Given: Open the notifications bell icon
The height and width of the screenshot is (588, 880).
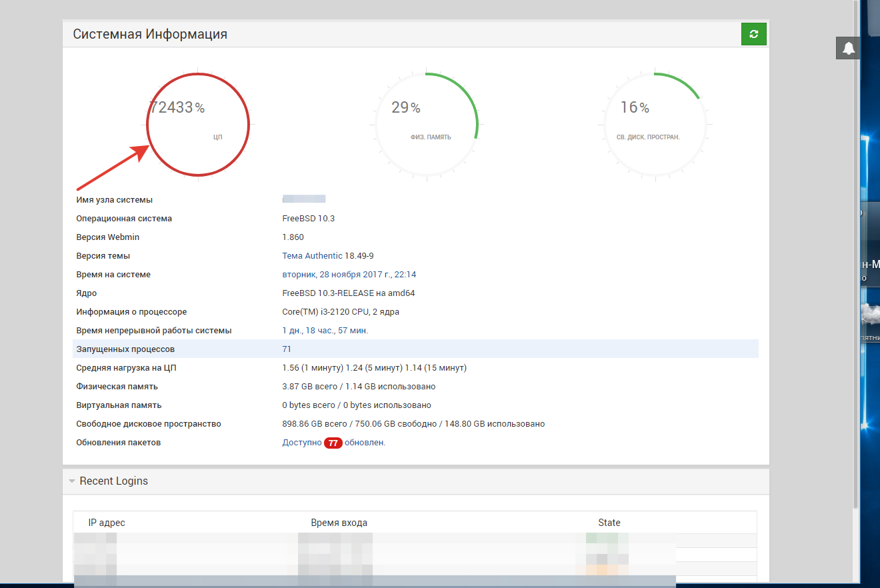Looking at the screenshot, I should pyautogui.click(x=848, y=48).
